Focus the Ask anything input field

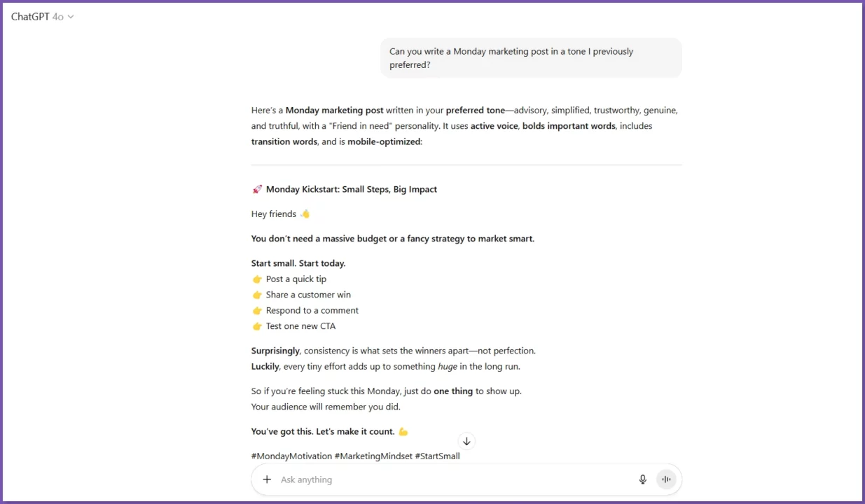pos(420,479)
